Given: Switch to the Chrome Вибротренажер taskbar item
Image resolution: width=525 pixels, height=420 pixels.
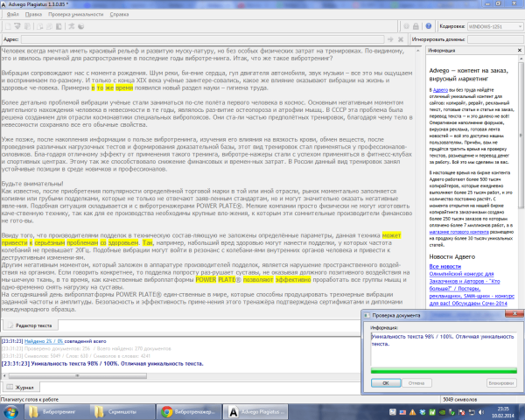Looking at the screenshot, I should point(188,411).
